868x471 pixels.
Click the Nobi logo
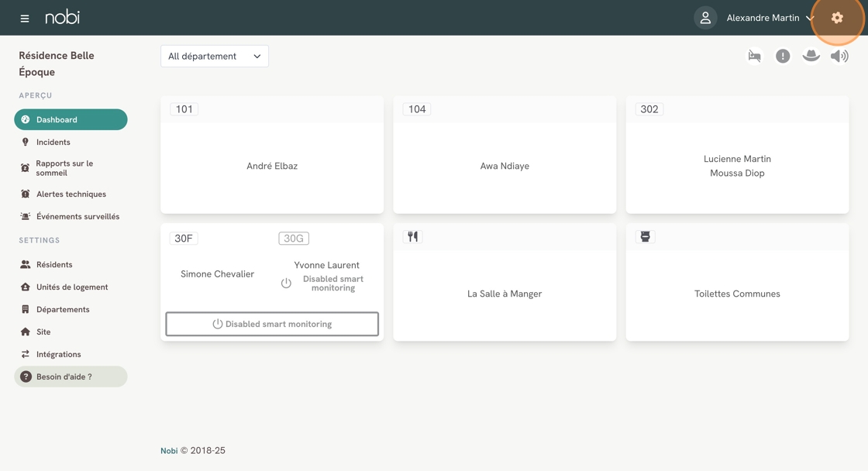(62, 17)
